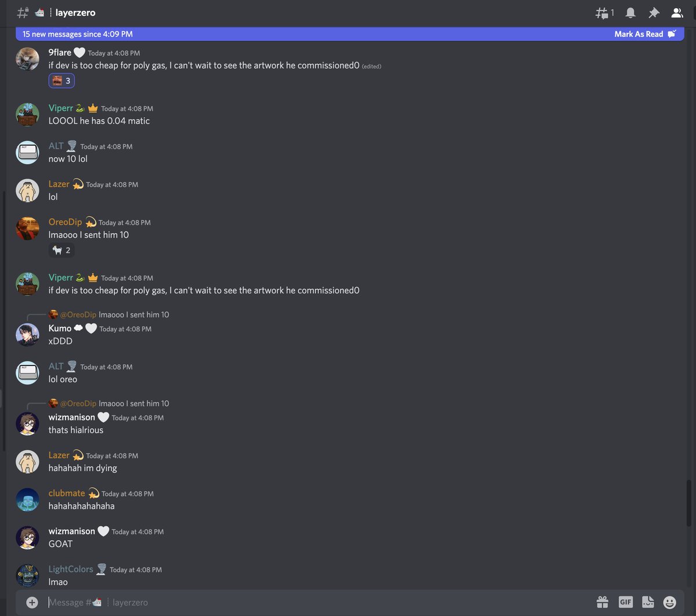This screenshot has height=616, width=696.
Task: Show pinned messages with pin icon
Action: [x=654, y=13]
